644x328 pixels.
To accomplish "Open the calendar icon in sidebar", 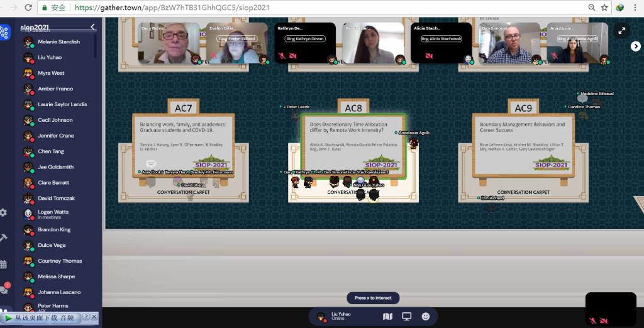I will (x=4, y=264).
